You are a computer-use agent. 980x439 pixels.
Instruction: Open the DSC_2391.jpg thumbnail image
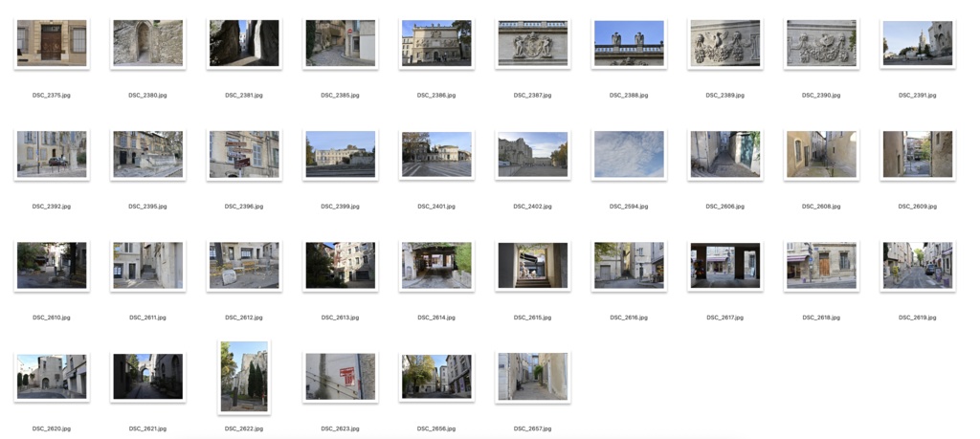click(x=918, y=43)
